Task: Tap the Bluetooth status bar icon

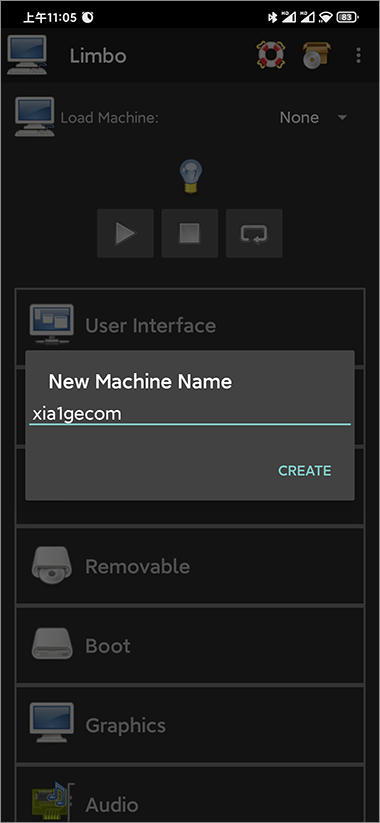Action: click(272, 17)
